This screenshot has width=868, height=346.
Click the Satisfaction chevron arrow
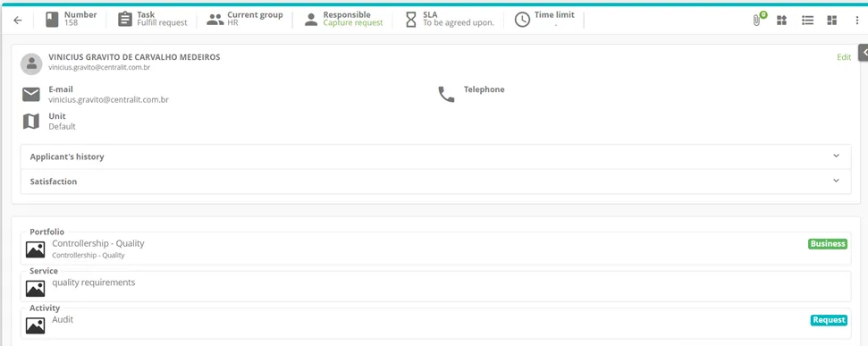click(836, 181)
